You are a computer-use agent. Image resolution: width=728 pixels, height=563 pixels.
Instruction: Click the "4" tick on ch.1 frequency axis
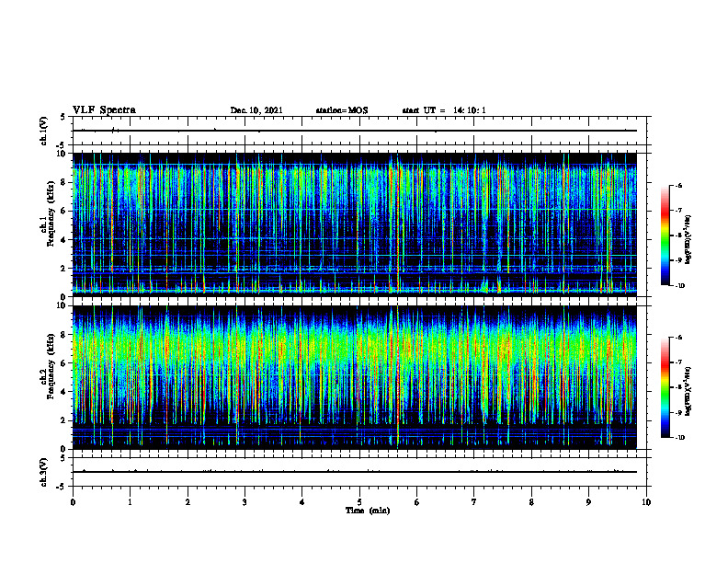[64, 240]
